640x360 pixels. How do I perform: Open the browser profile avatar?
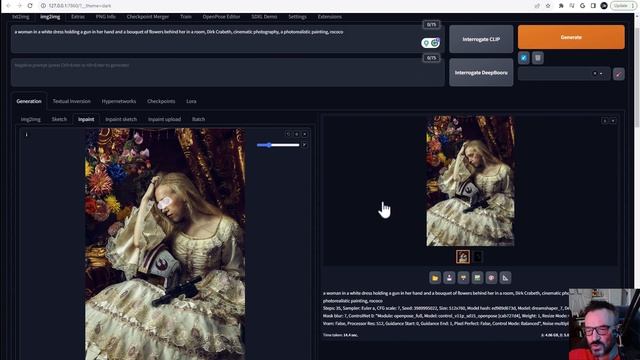(604, 6)
